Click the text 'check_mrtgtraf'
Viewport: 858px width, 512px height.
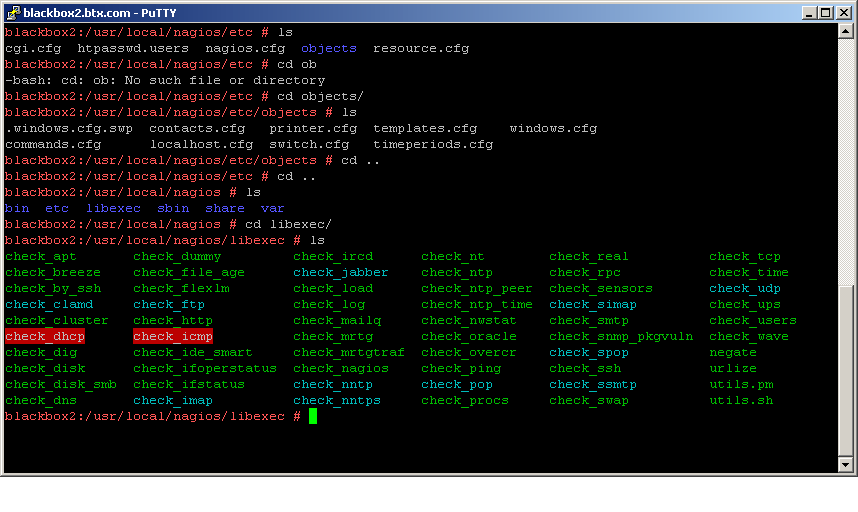pos(349,352)
